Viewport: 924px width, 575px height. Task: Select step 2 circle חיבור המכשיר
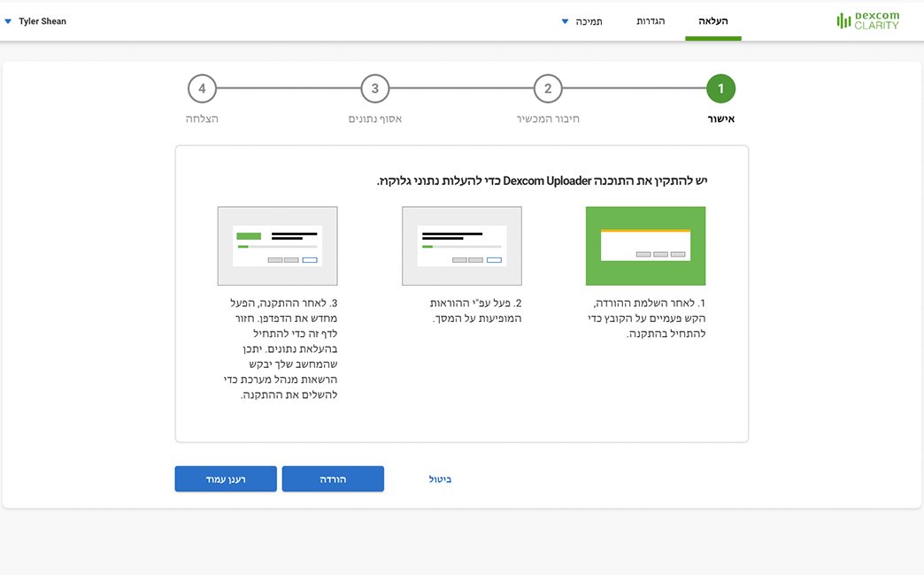[x=548, y=88]
